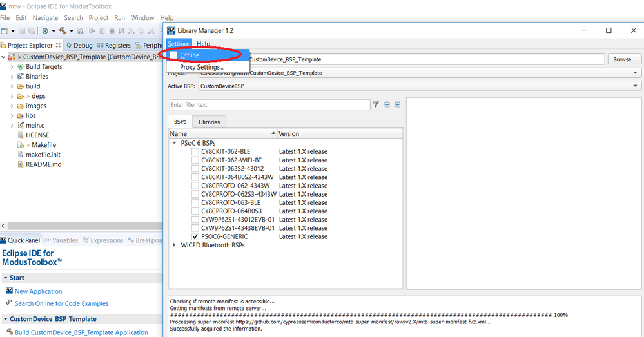This screenshot has width=644, height=337.
Task: Sort by the Name column header
Action: point(223,133)
